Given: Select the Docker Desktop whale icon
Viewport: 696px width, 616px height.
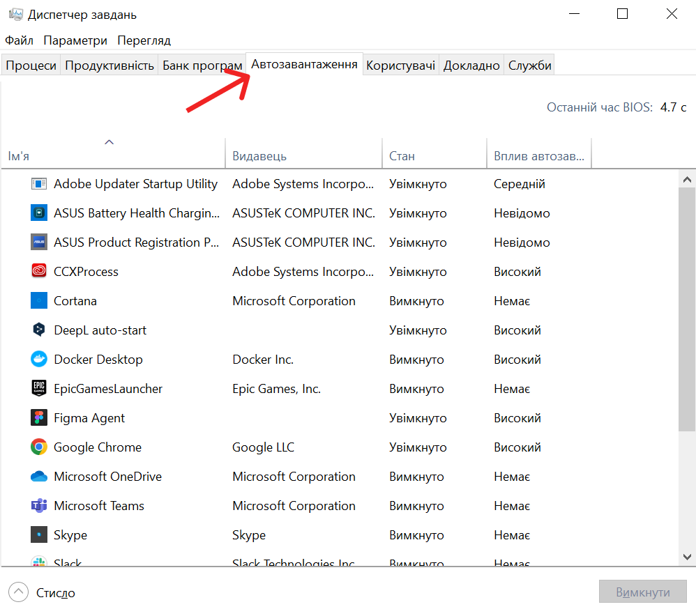Looking at the screenshot, I should point(39,360).
